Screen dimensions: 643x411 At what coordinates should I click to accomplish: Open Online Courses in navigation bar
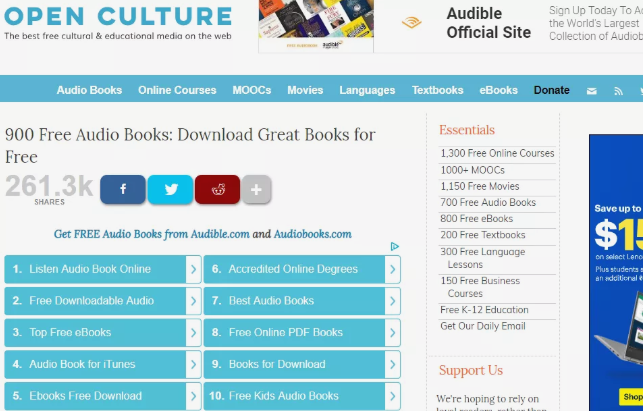(x=177, y=90)
